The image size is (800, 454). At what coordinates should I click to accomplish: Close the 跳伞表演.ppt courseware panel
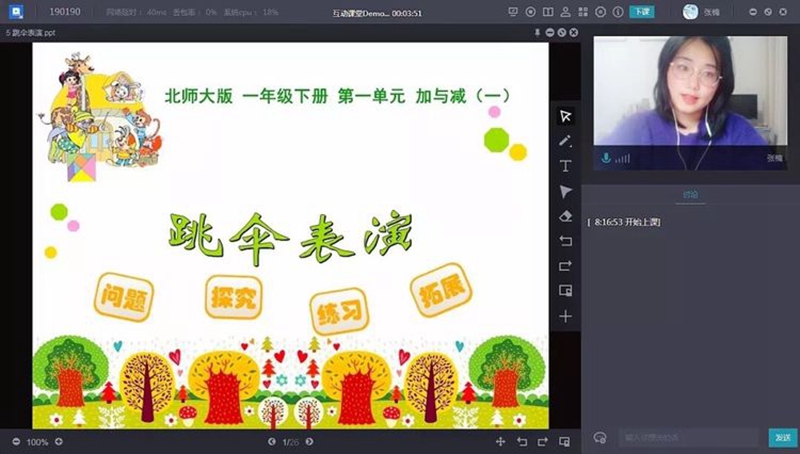click(574, 33)
